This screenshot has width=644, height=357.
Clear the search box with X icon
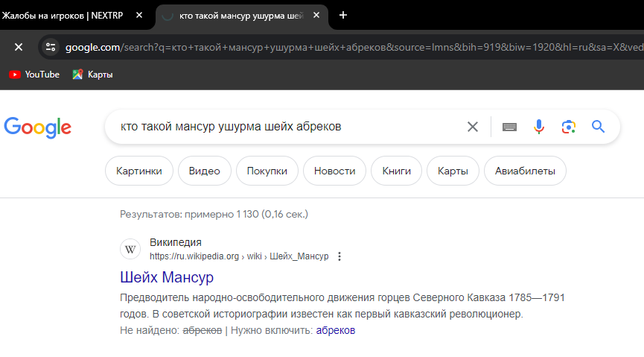[x=472, y=127]
